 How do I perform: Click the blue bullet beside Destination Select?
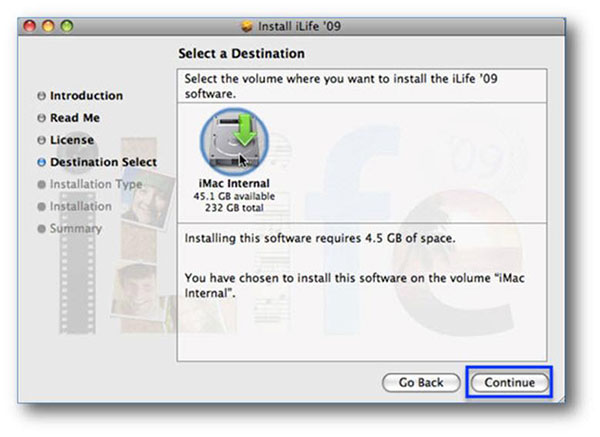tap(41, 162)
